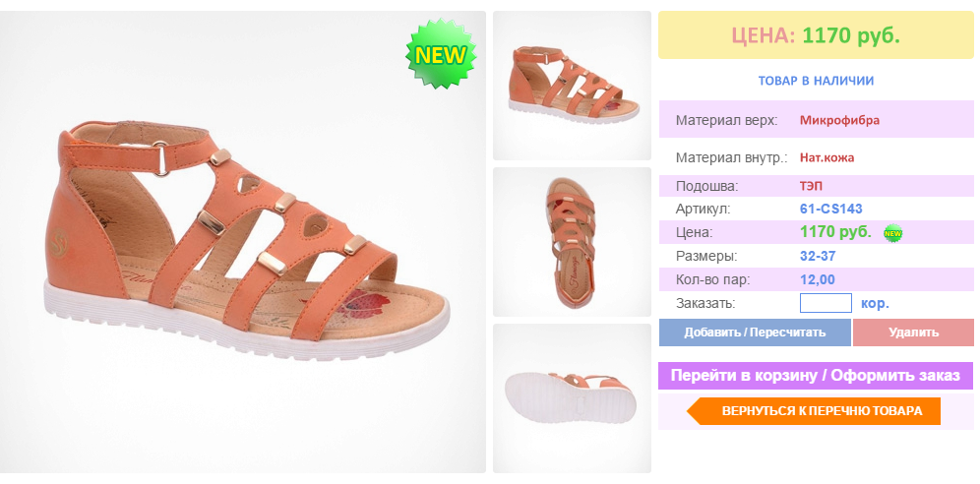Screen dimensions: 980x484
Task: Click the Нат.кожа inner material value
Action: tap(827, 158)
